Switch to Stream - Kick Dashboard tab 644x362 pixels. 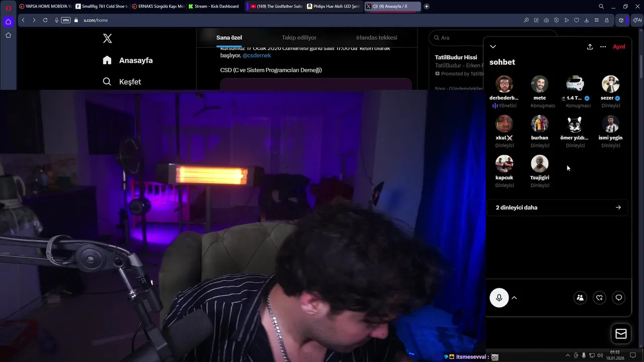[x=214, y=7]
